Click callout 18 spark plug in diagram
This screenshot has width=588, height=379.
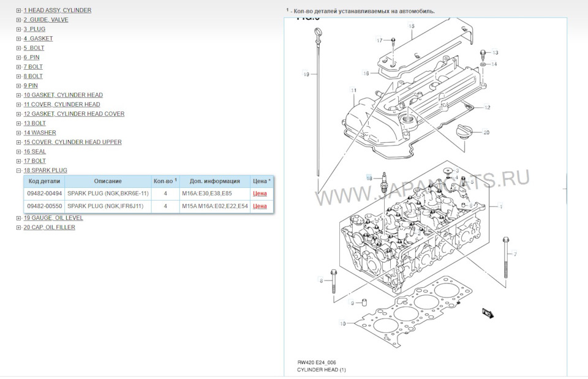click(369, 178)
